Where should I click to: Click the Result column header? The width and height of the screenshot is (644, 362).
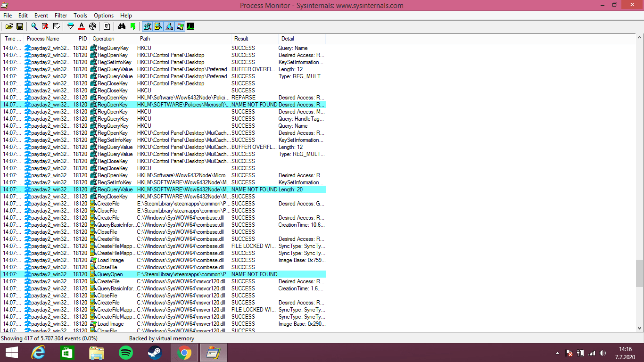[x=255, y=39]
